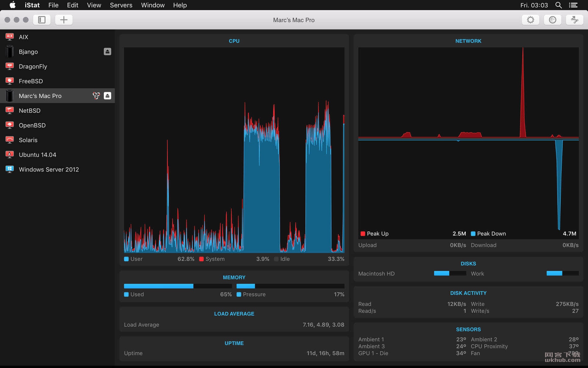This screenshot has width=588, height=368.
Task: Open the Edit menu
Action: click(x=73, y=5)
